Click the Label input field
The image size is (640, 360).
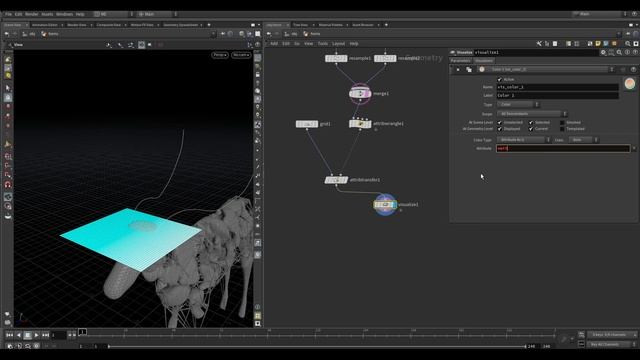point(557,96)
